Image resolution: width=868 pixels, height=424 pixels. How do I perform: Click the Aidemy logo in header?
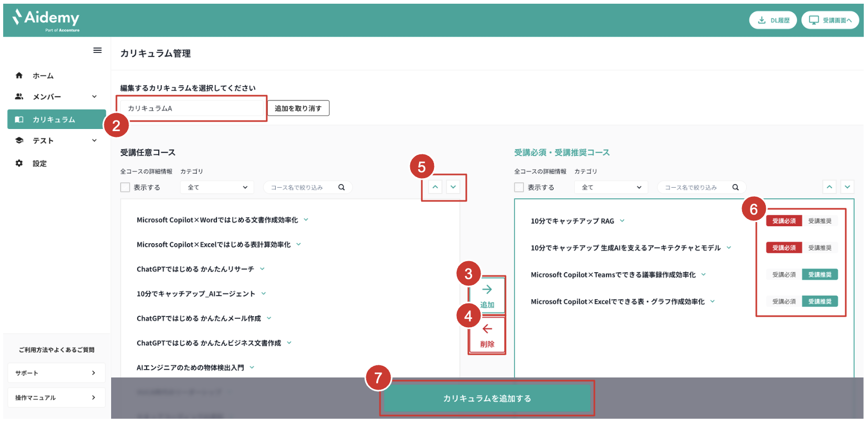(x=46, y=20)
